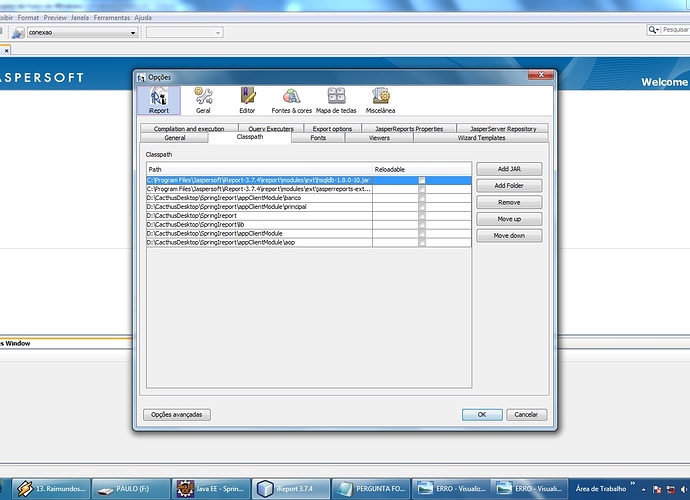The width and height of the screenshot is (690, 500).
Task: Select the SpringIreport\lib path row
Action: 308,224
